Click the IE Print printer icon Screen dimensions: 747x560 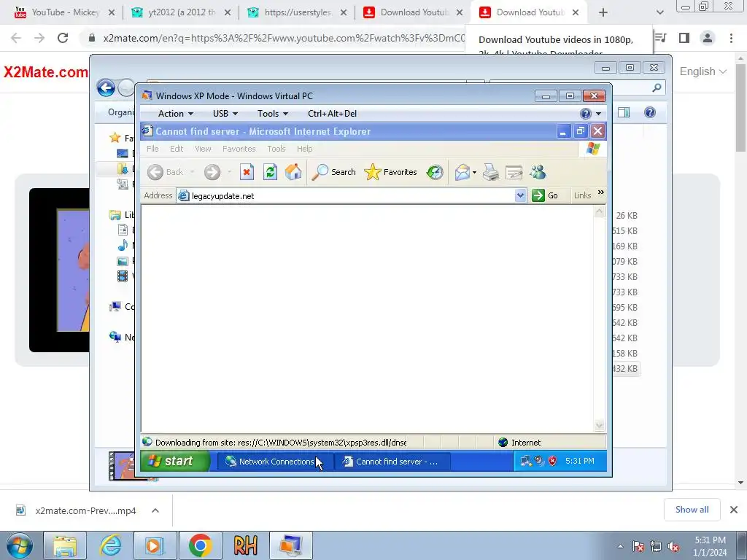491,172
